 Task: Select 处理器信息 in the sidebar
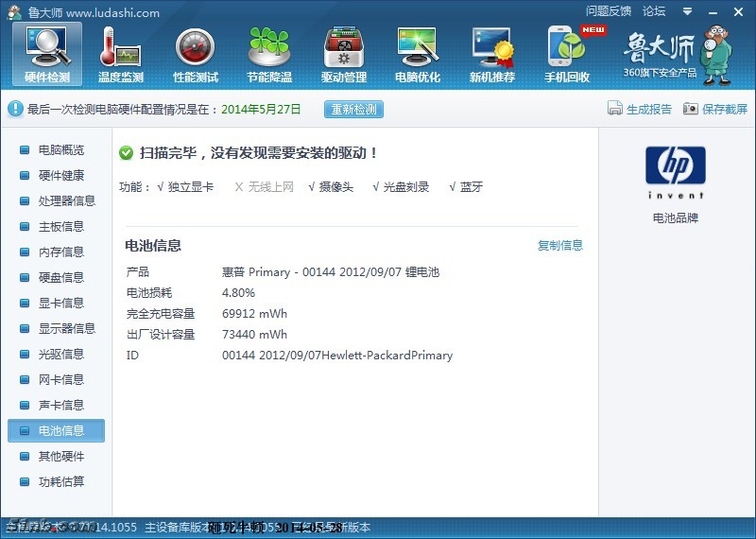pos(66,201)
